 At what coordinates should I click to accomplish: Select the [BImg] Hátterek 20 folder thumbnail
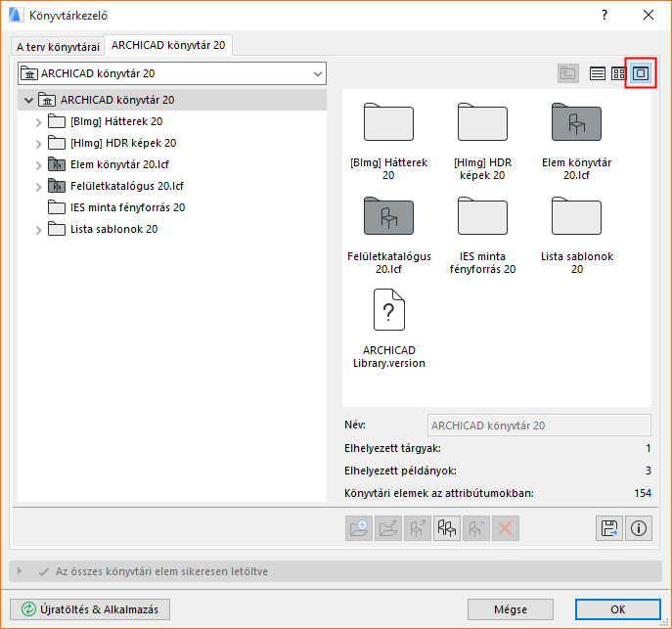coord(388,122)
